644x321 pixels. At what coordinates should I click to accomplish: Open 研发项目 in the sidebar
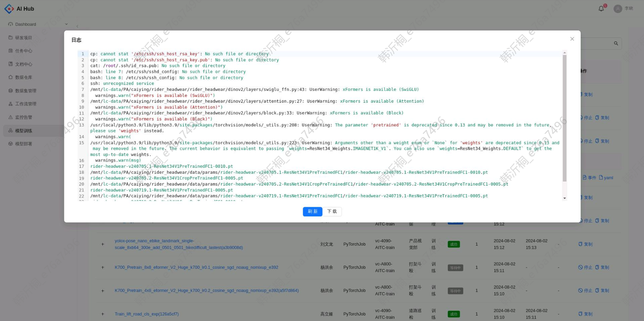point(24,38)
